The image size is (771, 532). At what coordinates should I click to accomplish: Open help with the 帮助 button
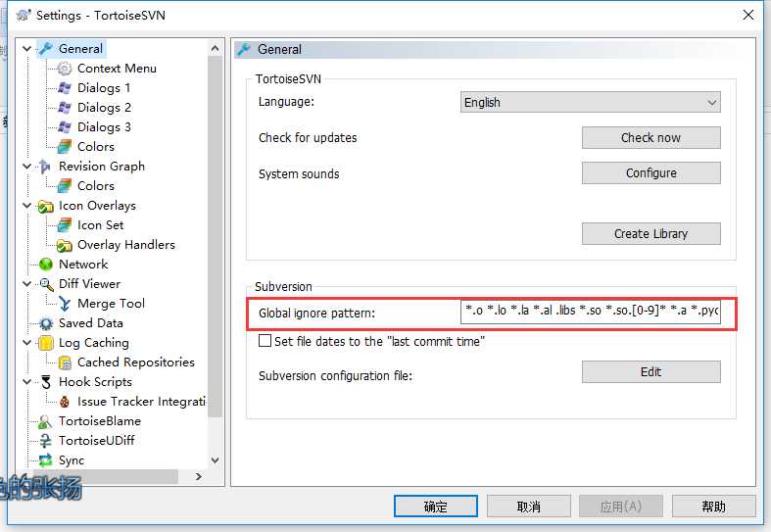point(714,506)
